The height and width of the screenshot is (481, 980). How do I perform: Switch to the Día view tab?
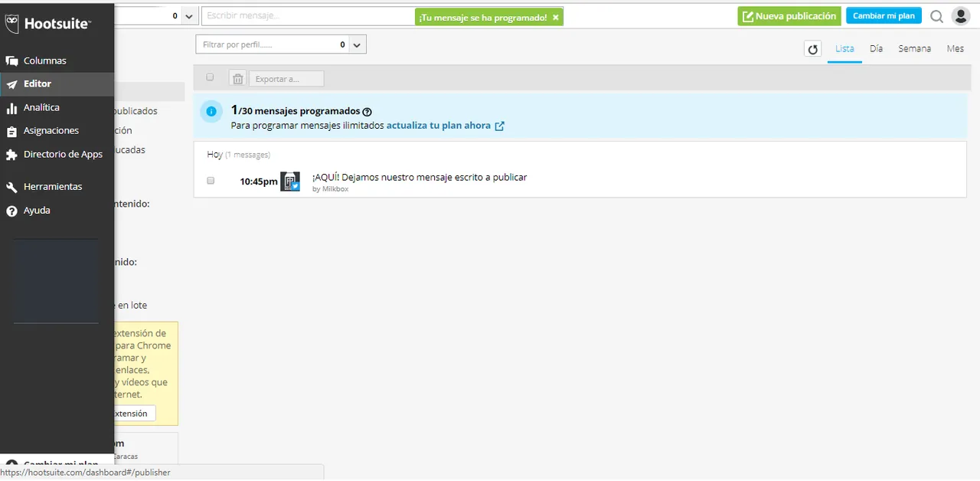[876, 48]
